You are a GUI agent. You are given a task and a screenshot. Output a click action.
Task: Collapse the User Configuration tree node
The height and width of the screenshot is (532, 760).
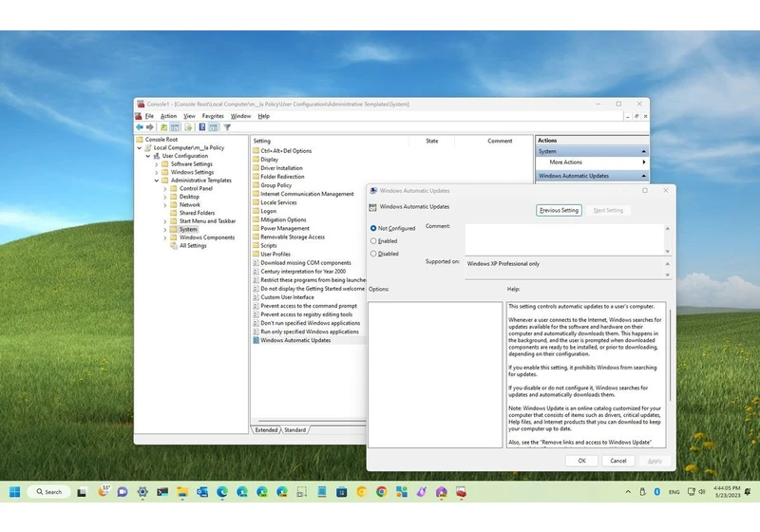(x=148, y=156)
